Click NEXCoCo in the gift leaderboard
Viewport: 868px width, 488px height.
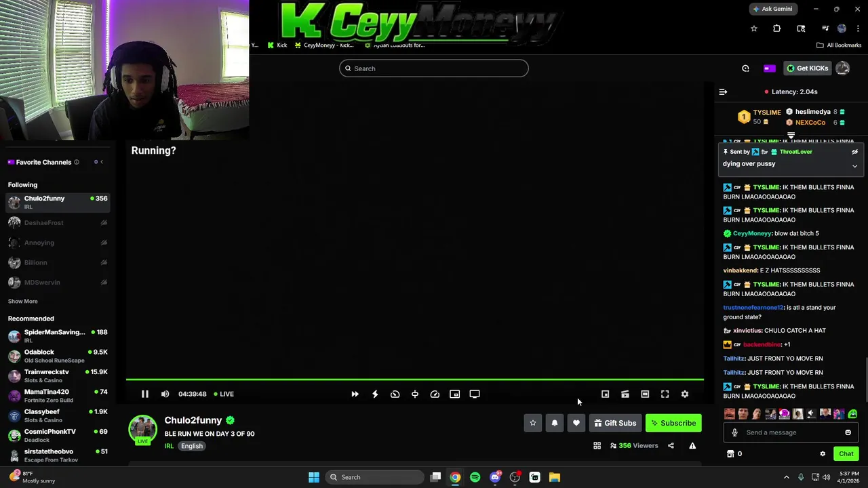pyautogui.click(x=810, y=123)
